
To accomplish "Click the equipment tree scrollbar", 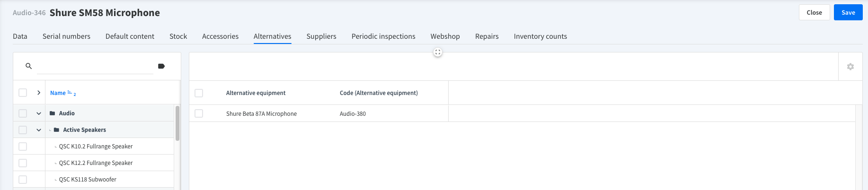I will pyautogui.click(x=177, y=123).
